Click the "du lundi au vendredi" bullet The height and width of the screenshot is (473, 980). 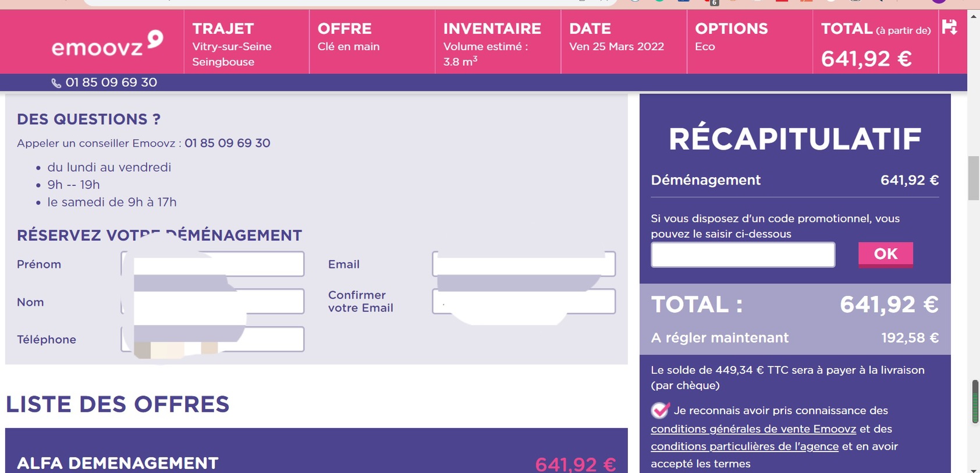click(x=109, y=168)
